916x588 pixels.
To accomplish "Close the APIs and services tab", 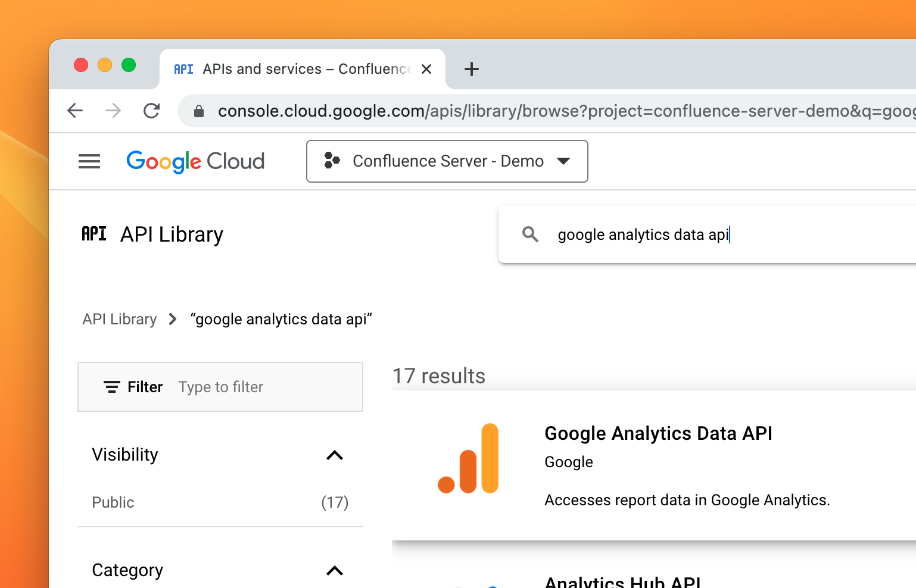I will (x=426, y=69).
